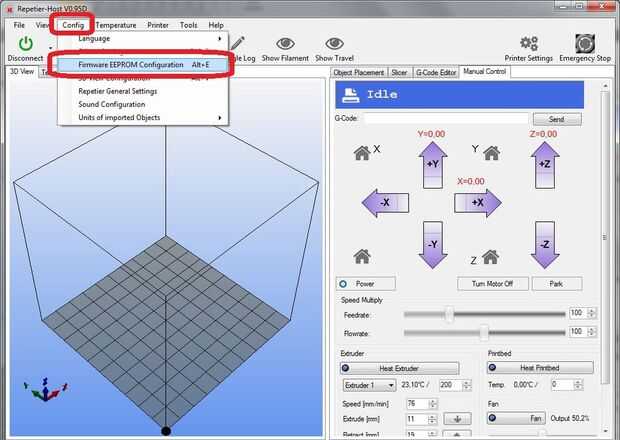Move the print head +Y
The height and width of the screenshot is (440, 620).
[433, 165]
